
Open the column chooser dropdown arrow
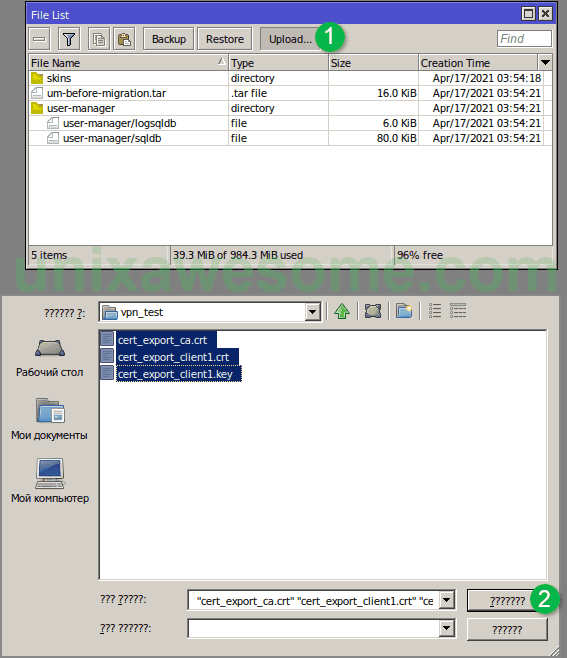[x=545, y=63]
